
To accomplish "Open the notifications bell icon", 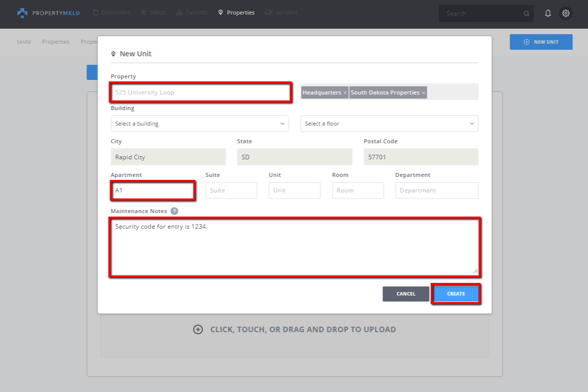I will point(548,14).
